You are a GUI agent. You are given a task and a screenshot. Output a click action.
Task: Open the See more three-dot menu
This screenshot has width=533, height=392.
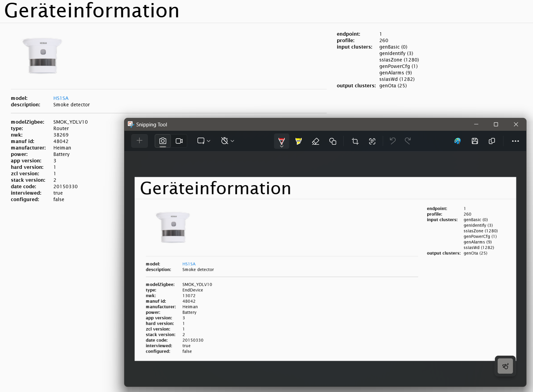(x=515, y=141)
